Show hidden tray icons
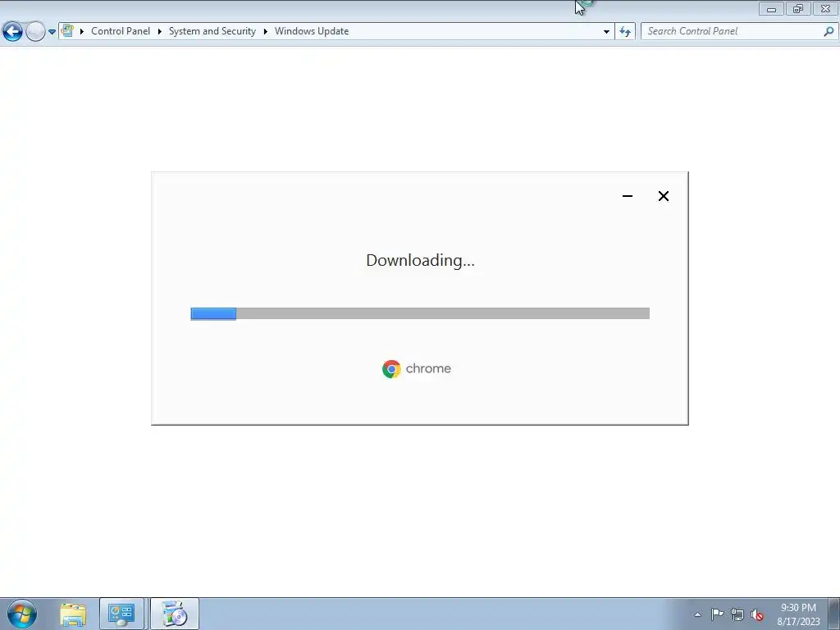Image resolution: width=840 pixels, height=630 pixels. [697, 614]
